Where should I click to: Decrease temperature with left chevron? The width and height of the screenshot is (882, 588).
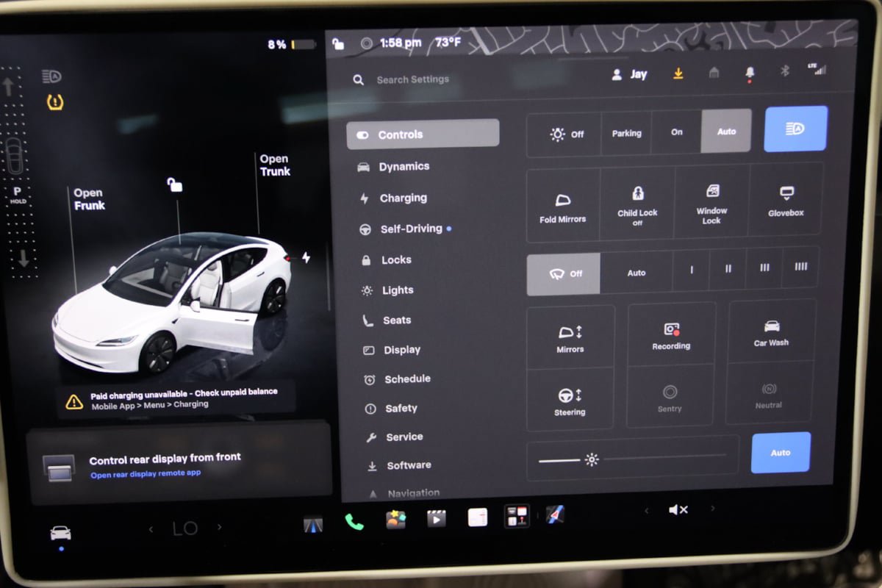tap(151, 528)
